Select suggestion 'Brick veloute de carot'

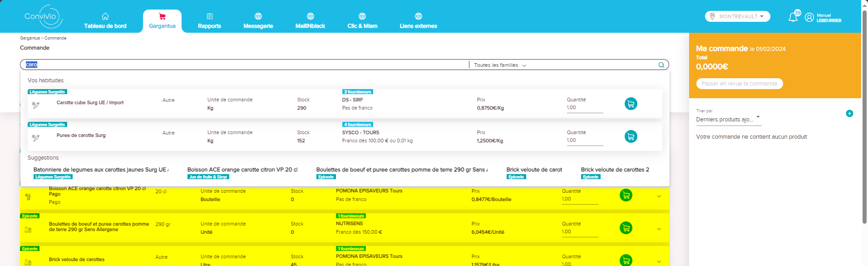click(x=534, y=170)
